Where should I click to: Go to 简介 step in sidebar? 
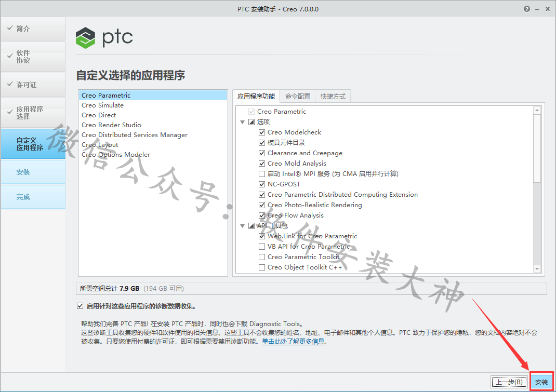click(x=33, y=29)
